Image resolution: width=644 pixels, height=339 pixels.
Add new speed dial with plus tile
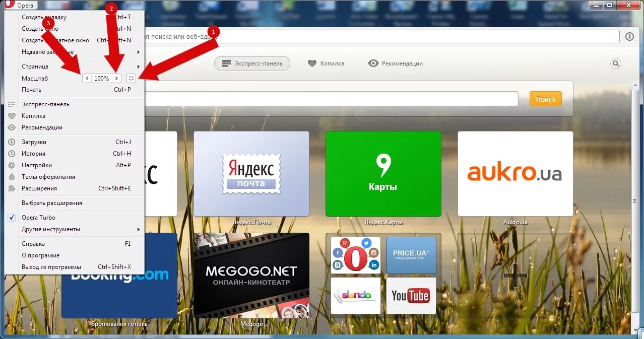(516, 275)
